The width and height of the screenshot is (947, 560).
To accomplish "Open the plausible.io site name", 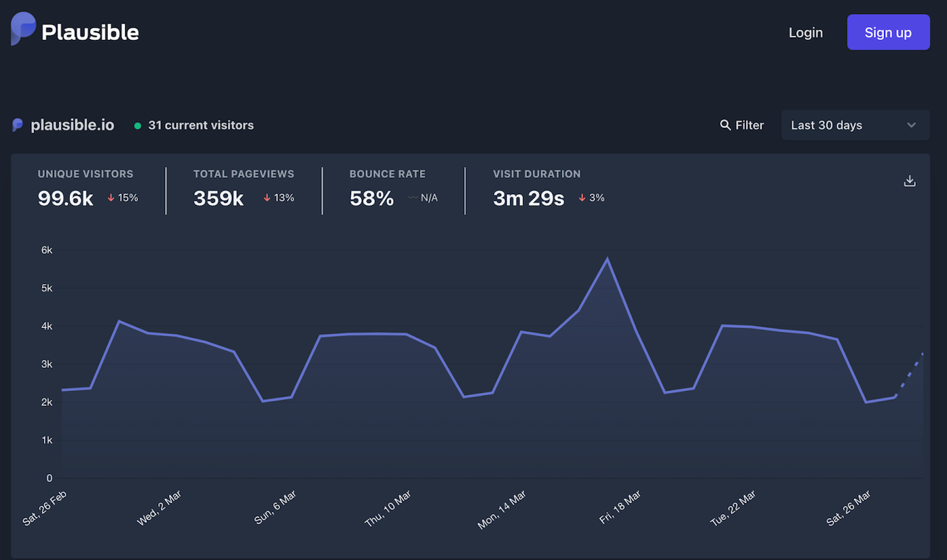I will pos(72,125).
